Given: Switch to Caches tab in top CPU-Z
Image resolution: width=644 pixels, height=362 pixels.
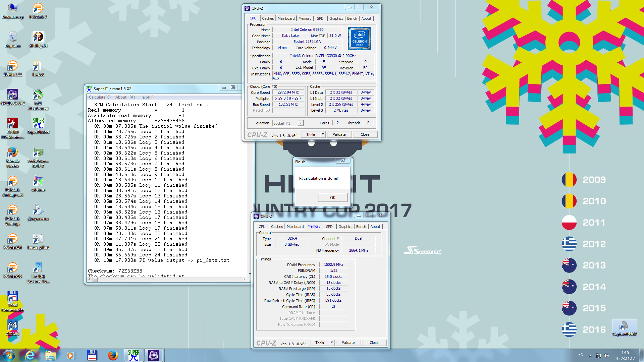Looking at the screenshot, I should [x=268, y=18].
